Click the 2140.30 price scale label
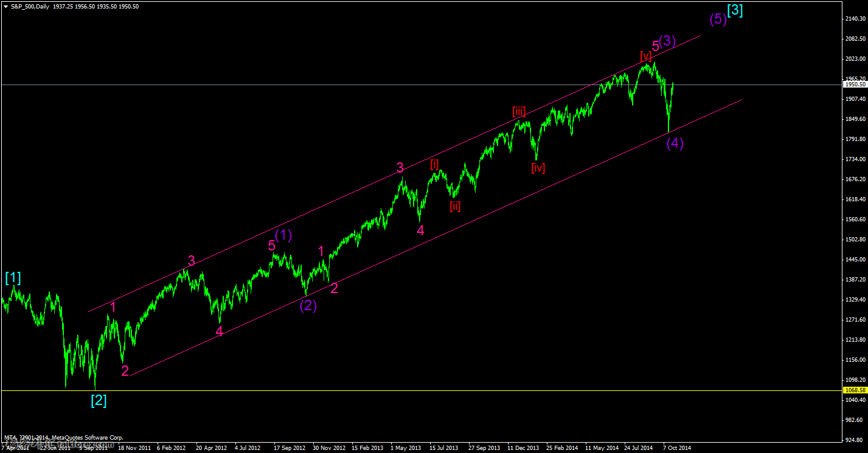The width and height of the screenshot is (868, 453). pyautogui.click(x=854, y=19)
